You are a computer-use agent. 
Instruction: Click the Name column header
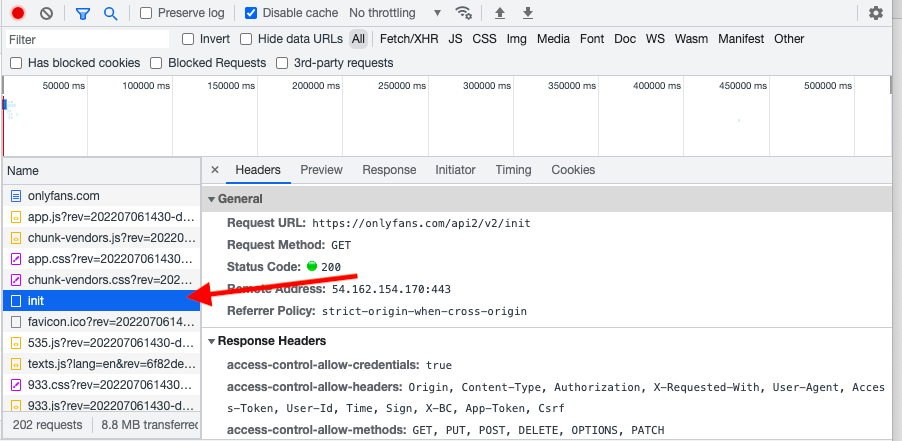102,171
